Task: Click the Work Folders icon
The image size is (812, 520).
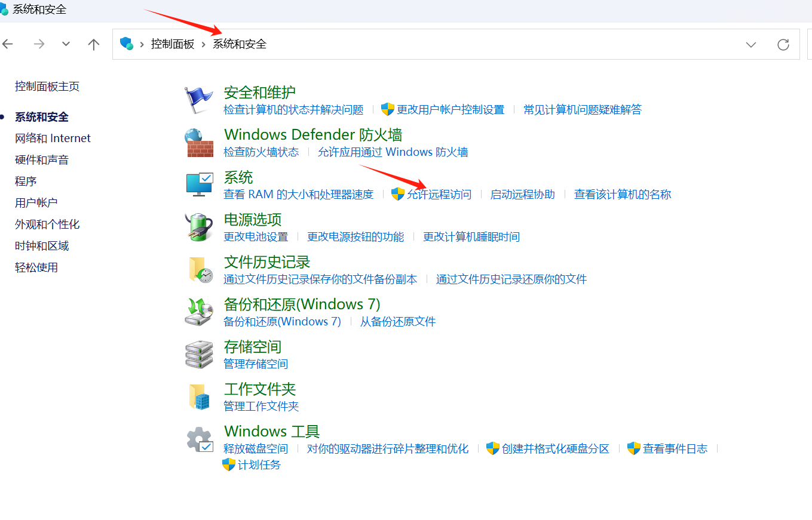Action: pyautogui.click(x=200, y=397)
